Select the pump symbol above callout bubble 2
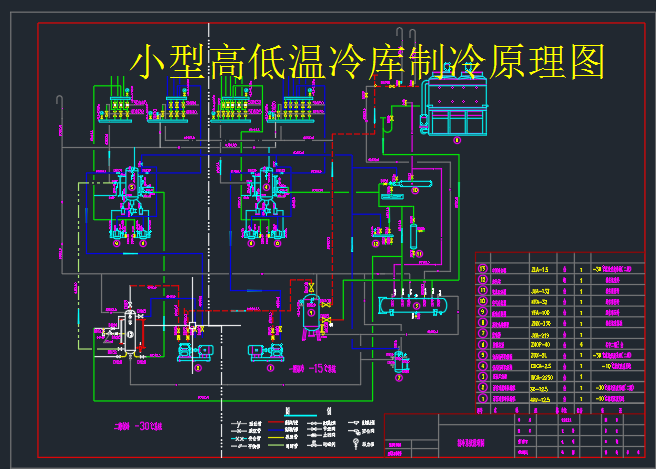Screen dimensions: 656x469 pyautogui.click(x=195, y=352)
